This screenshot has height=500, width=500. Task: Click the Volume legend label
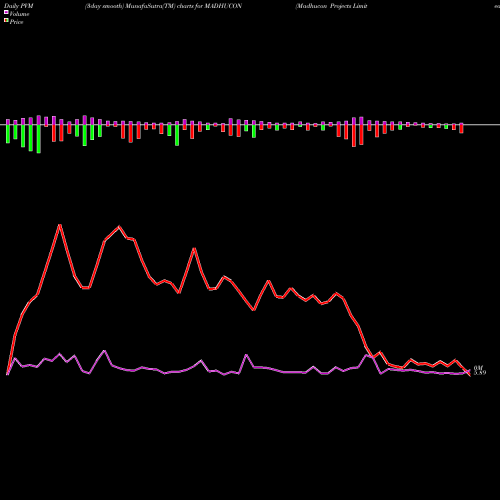pos(19,14)
